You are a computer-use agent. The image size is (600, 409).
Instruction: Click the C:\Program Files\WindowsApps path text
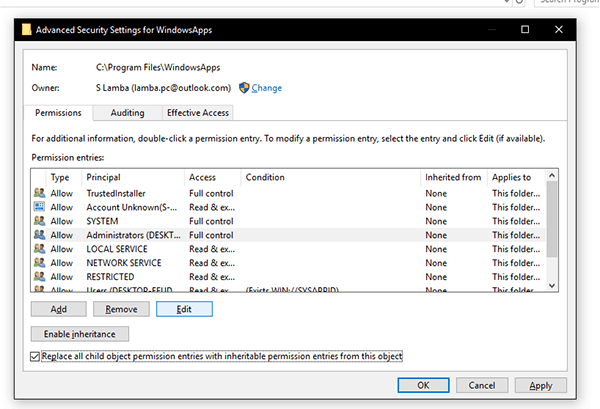tap(158, 68)
